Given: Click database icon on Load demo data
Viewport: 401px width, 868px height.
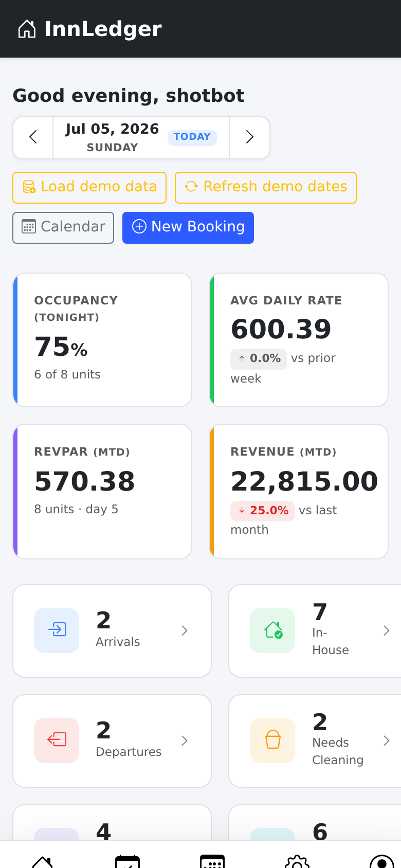Looking at the screenshot, I should click(x=29, y=187).
